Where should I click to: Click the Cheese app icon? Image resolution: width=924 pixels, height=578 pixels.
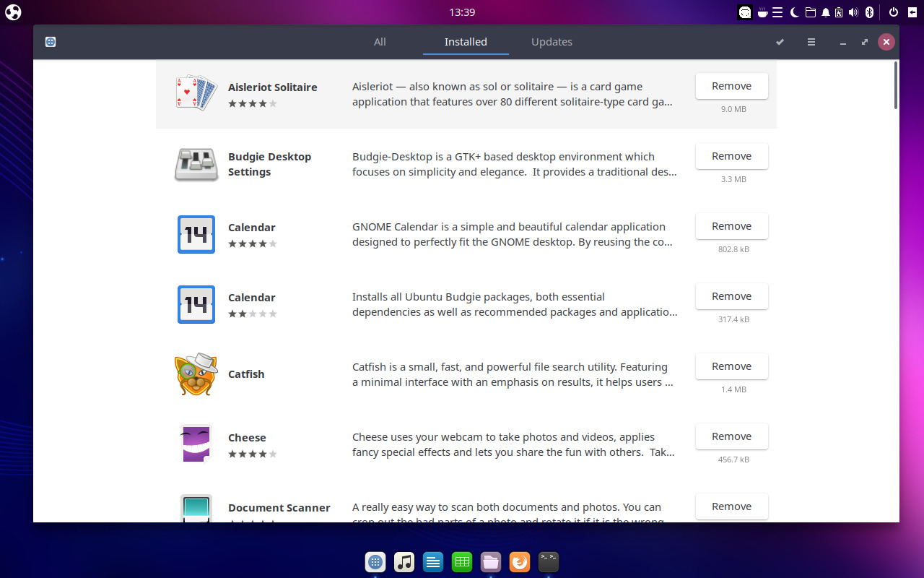pyautogui.click(x=196, y=444)
